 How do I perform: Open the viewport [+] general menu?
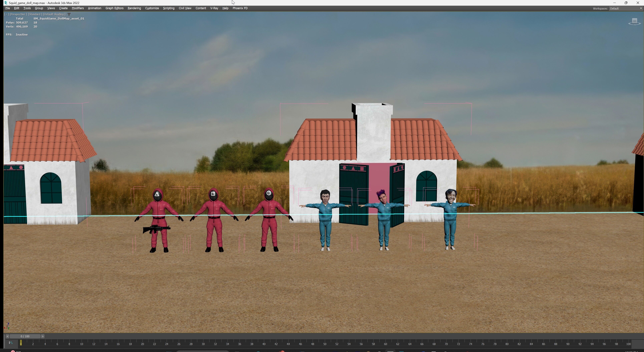click(7, 14)
